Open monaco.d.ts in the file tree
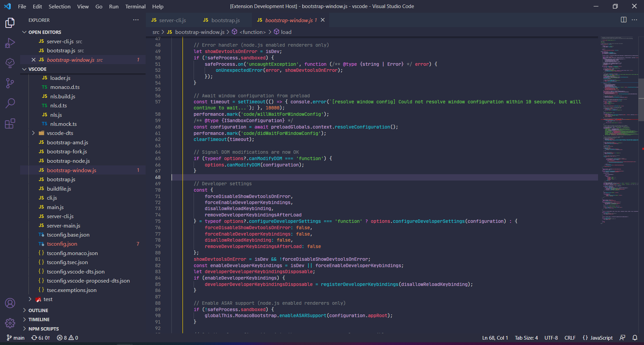 (83, 87)
